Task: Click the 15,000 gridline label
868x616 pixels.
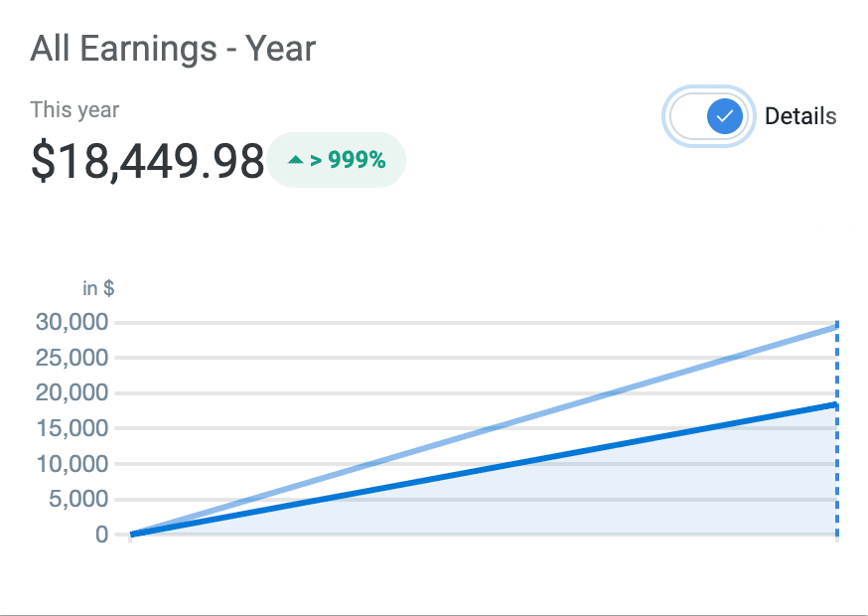Action: (72, 428)
